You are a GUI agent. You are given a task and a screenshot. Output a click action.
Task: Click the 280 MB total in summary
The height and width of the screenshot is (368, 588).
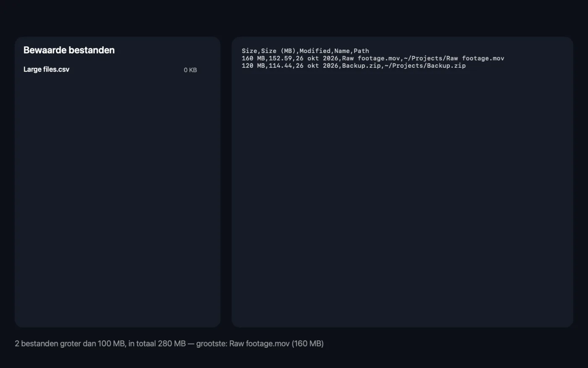[172, 344]
